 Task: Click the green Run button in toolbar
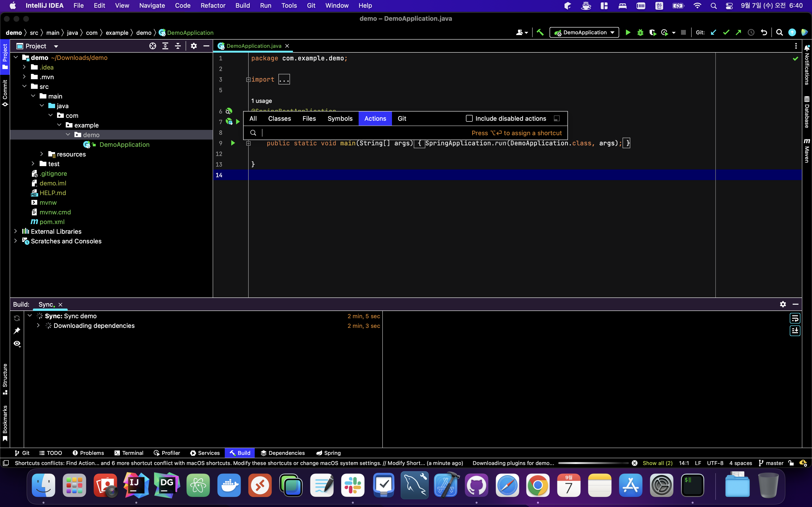tap(628, 33)
